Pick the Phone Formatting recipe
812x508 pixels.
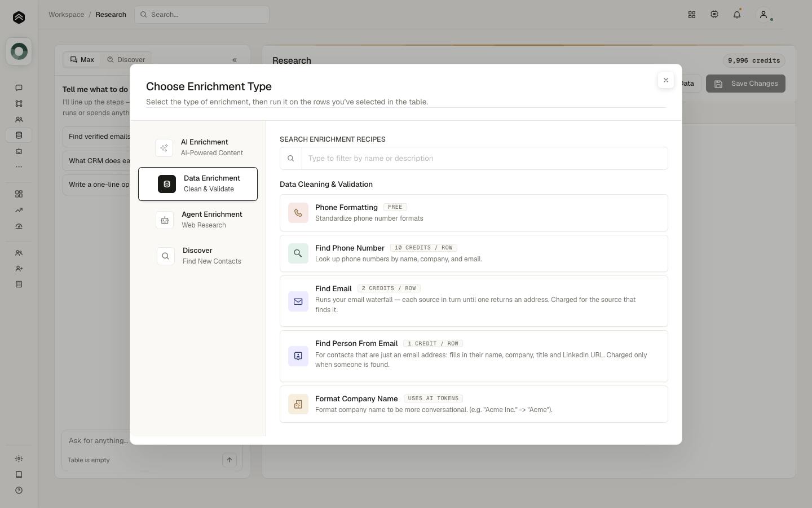coord(474,213)
